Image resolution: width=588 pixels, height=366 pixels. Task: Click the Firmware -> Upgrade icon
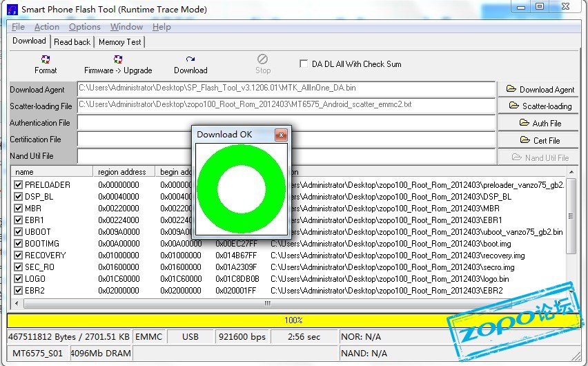pyautogui.click(x=118, y=64)
